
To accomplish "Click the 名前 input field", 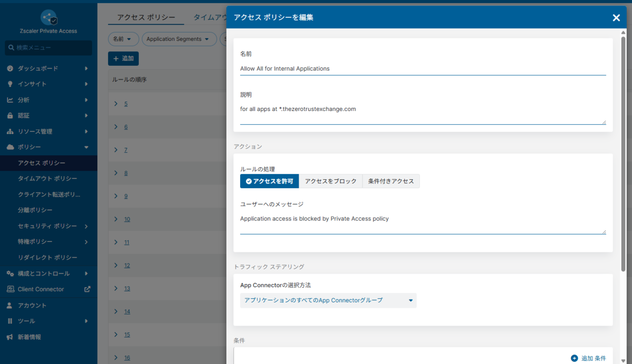I will click(423, 68).
